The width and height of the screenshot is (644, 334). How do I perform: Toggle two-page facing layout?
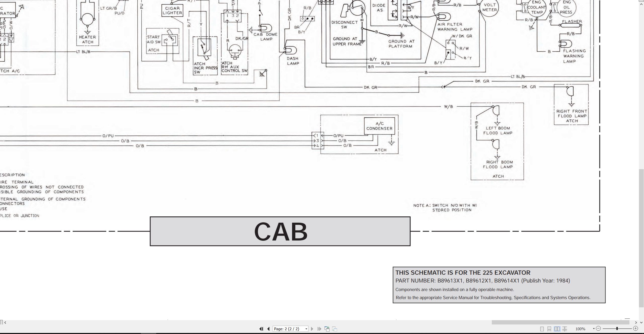tap(557, 329)
